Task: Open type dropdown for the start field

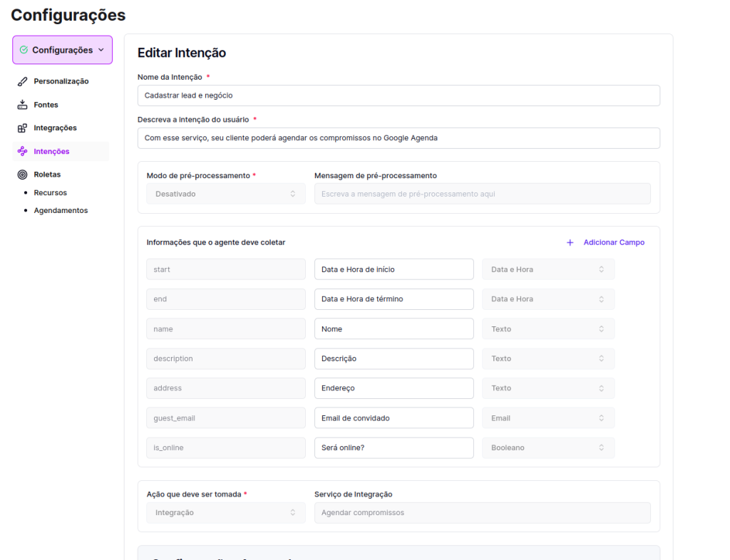Action: click(x=547, y=269)
